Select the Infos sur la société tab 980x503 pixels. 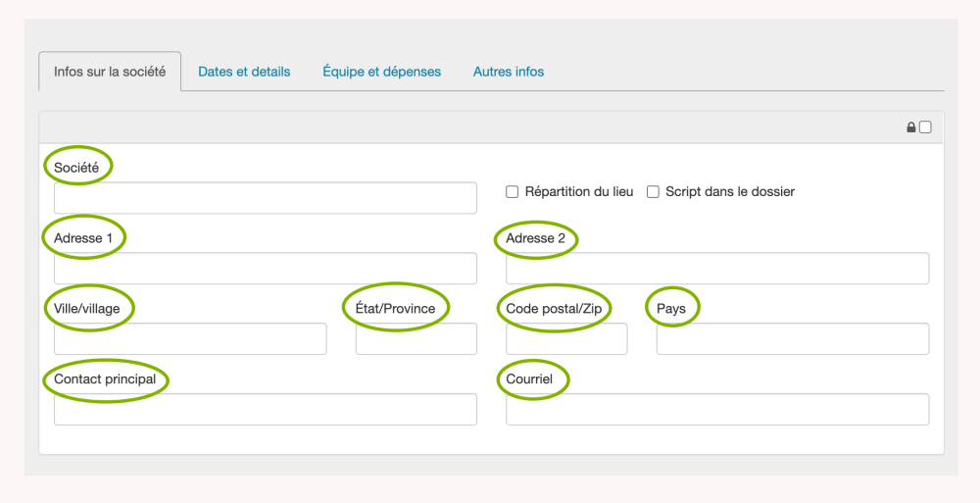pyautogui.click(x=110, y=72)
